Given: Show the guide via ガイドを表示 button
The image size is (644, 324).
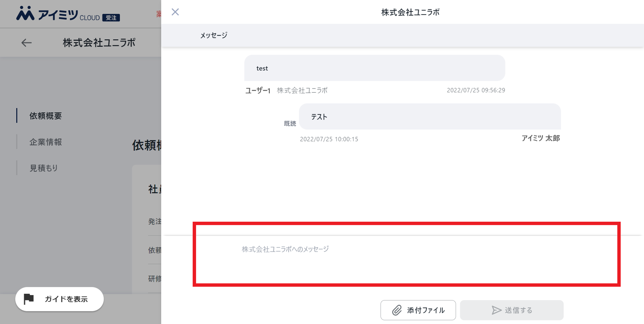Looking at the screenshot, I should (x=60, y=299).
